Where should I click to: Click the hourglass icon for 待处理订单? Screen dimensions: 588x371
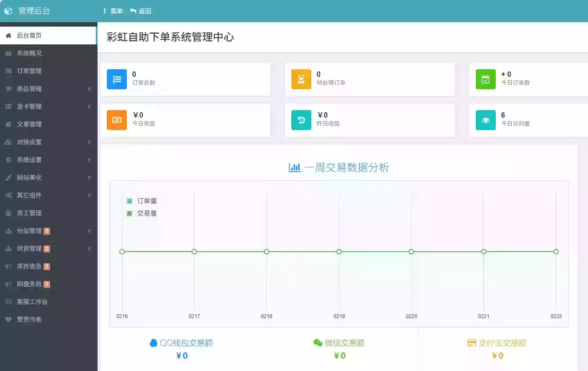click(x=301, y=79)
